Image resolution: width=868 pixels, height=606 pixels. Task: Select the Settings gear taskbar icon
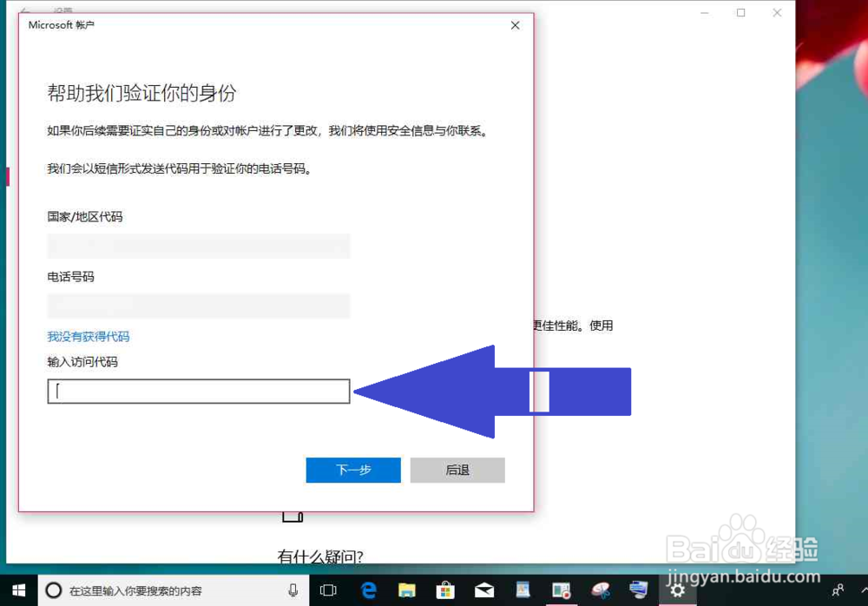(677, 590)
